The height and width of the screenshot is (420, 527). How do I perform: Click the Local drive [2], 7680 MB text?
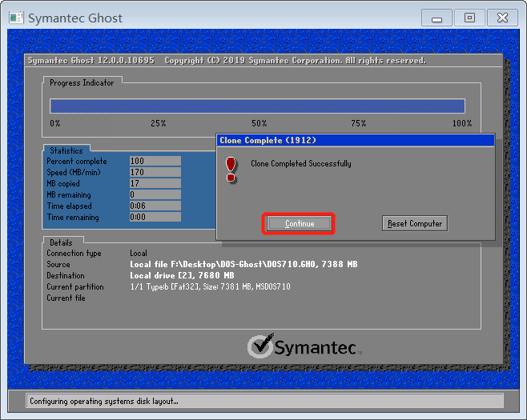coord(182,276)
